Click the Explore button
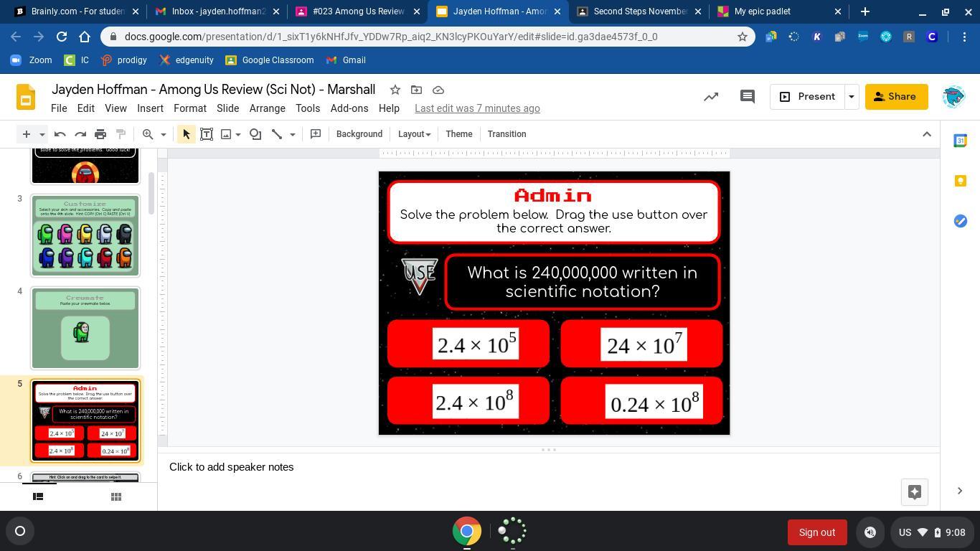Screen dimensions: 980x551 click(914, 491)
